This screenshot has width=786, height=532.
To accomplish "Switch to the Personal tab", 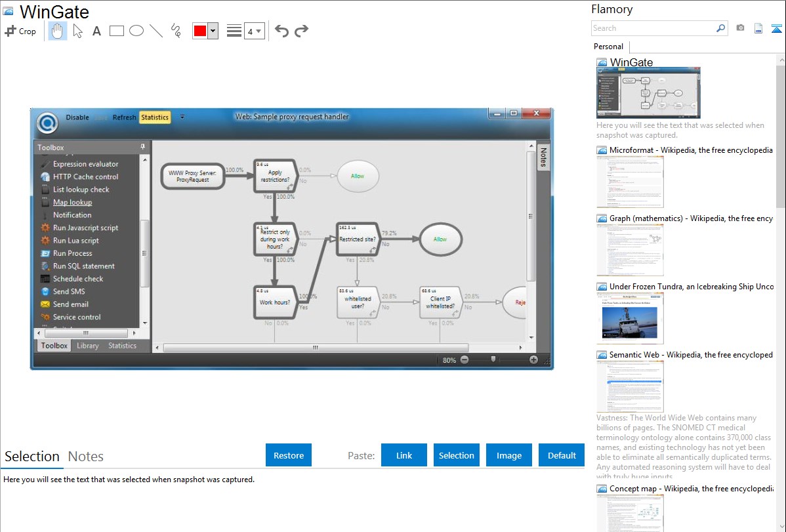I will (608, 46).
